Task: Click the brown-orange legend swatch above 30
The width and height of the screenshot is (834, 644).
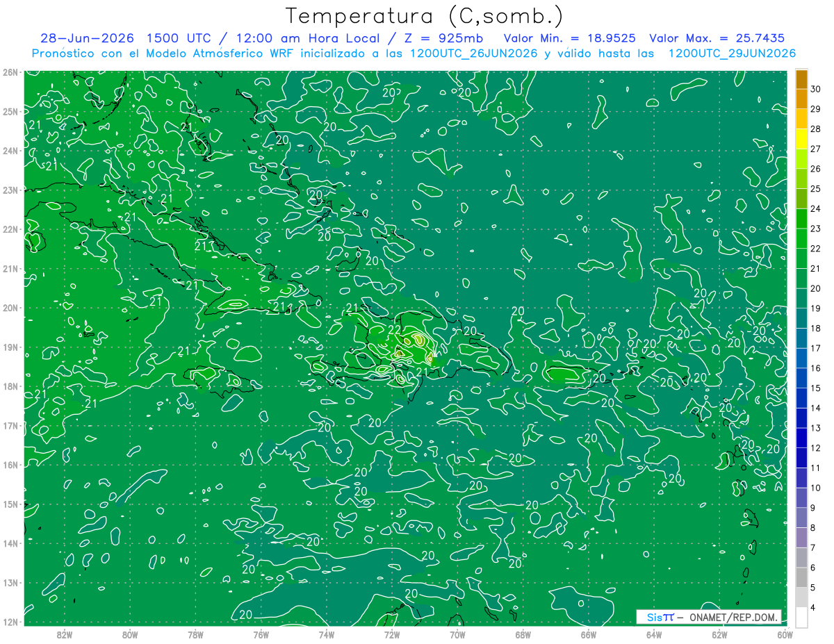Action: coord(801,79)
